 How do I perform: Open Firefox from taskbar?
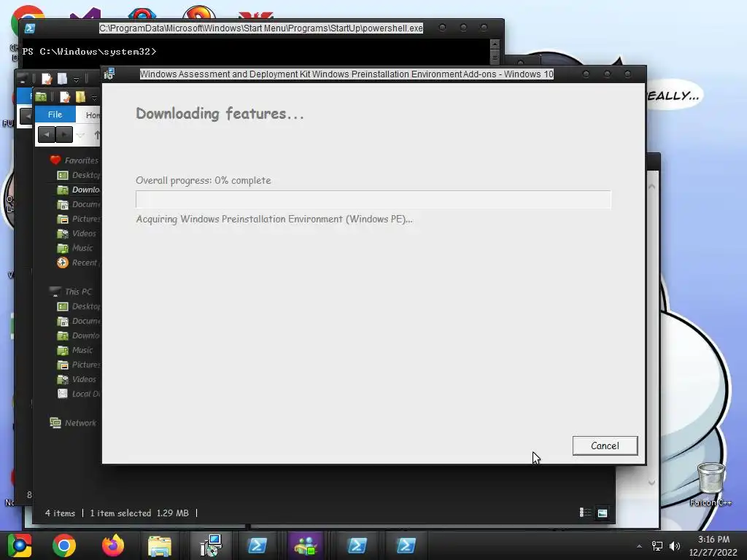[113, 545]
